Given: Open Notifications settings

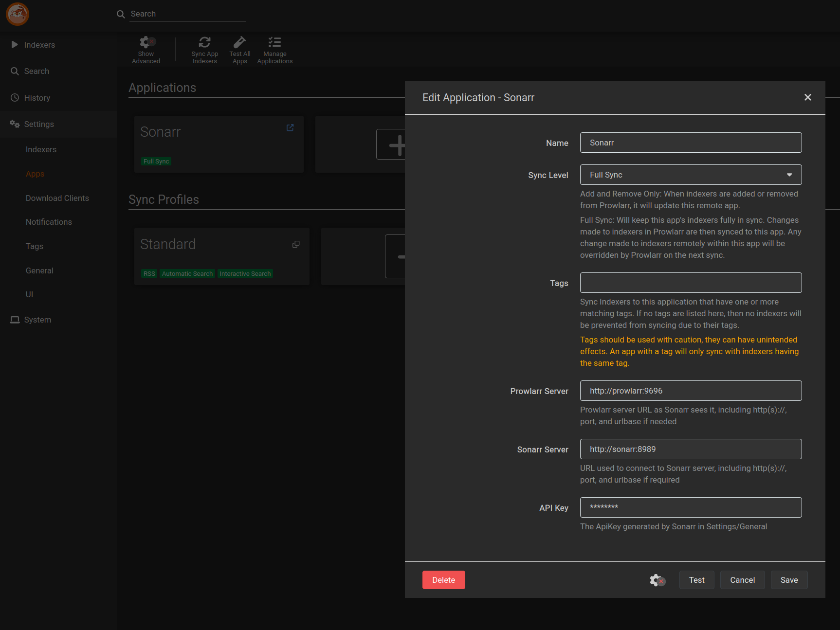Looking at the screenshot, I should [x=49, y=222].
